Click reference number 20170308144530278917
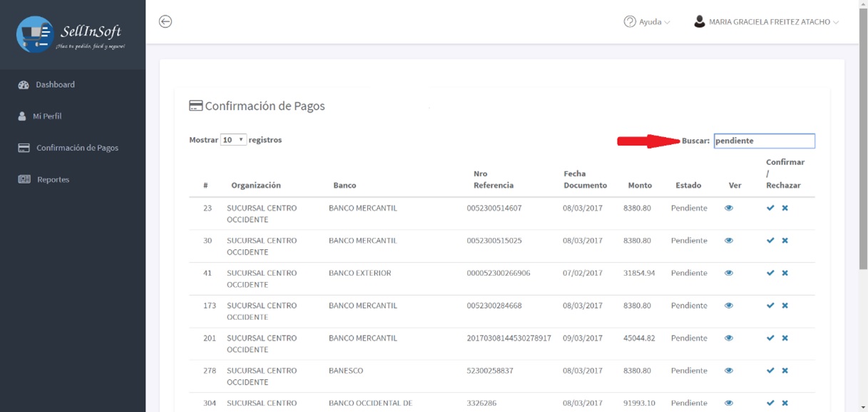 click(x=509, y=338)
